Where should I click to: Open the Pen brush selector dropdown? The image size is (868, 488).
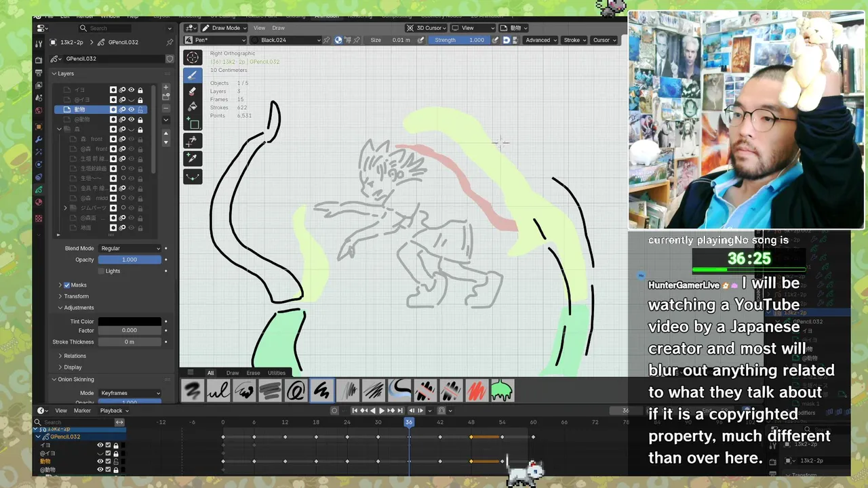point(216,40)
